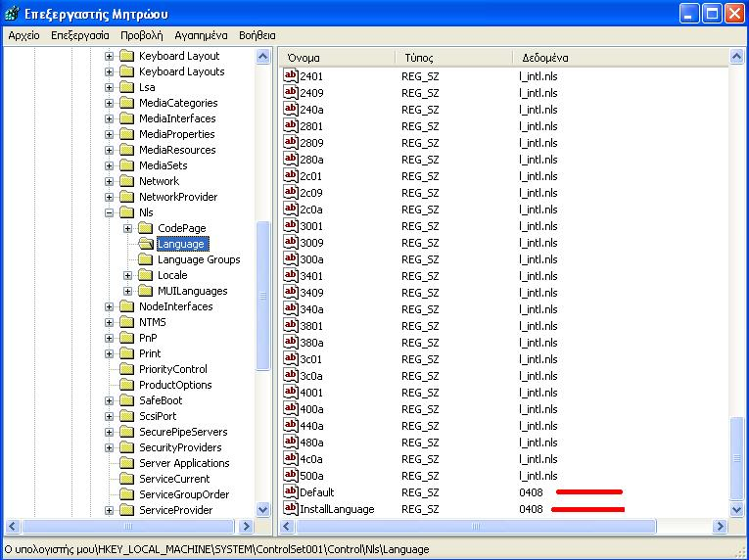Expand the Network tree node
The width and height of the screenshot is (749, 560).
pos(110,181)
